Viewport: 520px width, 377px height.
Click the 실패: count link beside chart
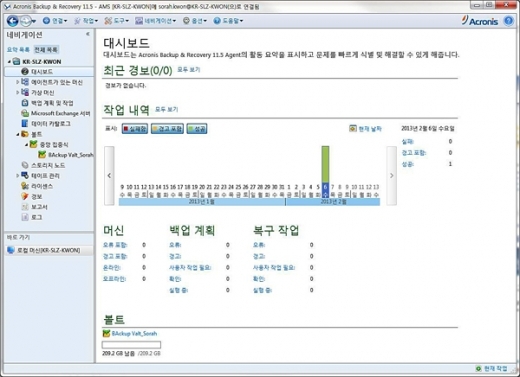coord(407,142)
